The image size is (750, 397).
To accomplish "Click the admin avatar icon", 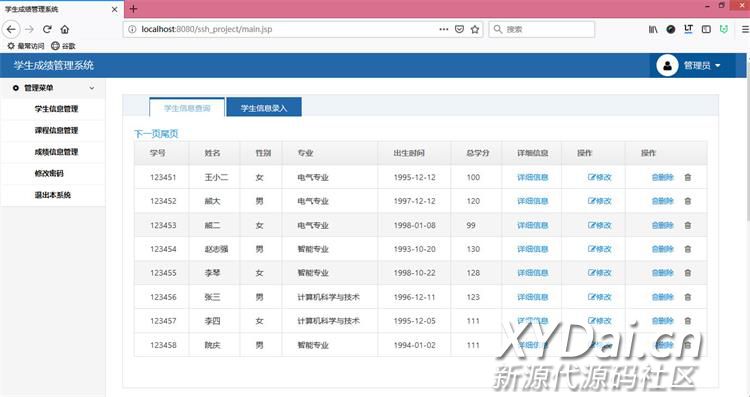I will tap(667, 66).
